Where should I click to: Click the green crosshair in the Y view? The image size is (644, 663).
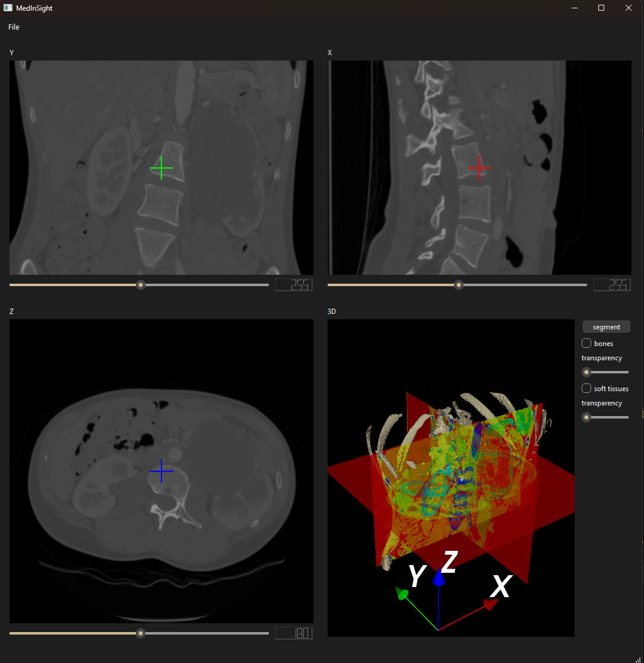[x=161, y=169]
